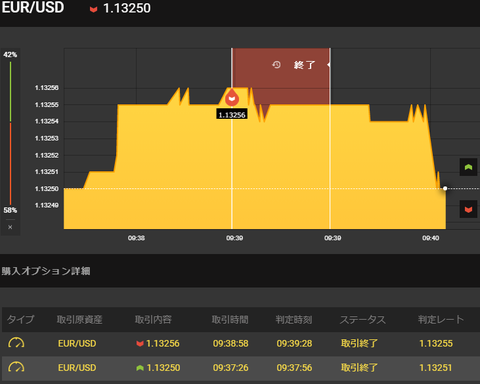Image resolution: width=480 pixels, height=384 pixels.
Task: Click the red down-arrow Low button
Action: pos(468,209)
